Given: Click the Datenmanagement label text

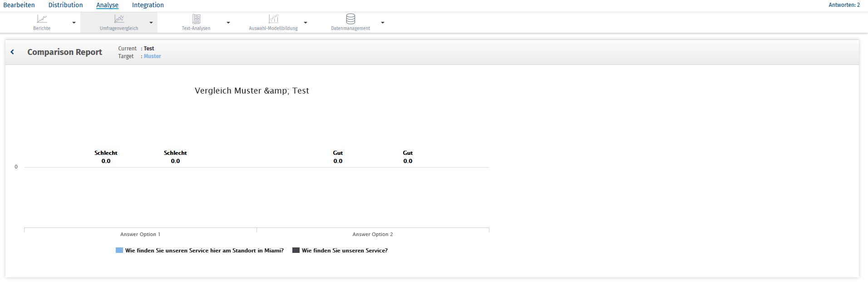Looking at the screenshot, I should coord(350,28).
